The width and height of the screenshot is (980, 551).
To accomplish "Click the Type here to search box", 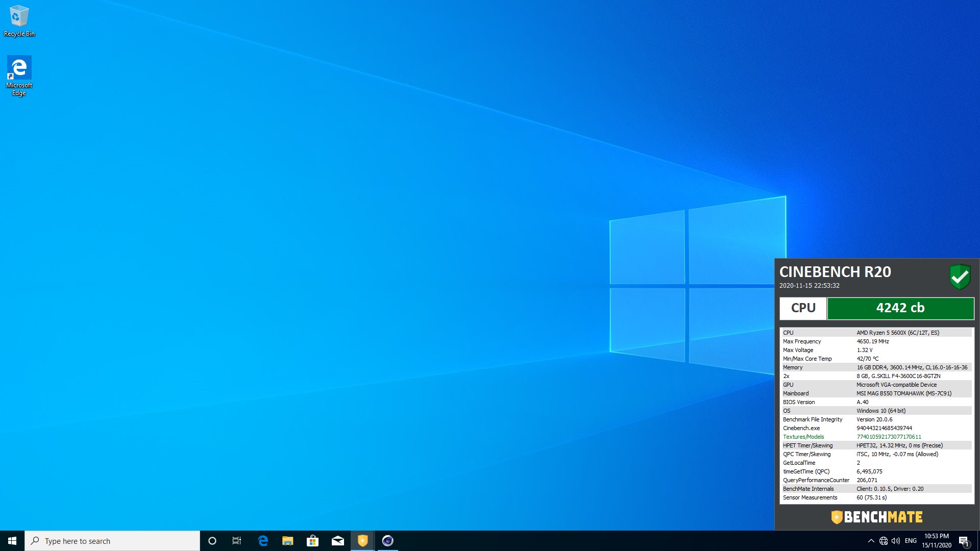I will tap(112, 541).
